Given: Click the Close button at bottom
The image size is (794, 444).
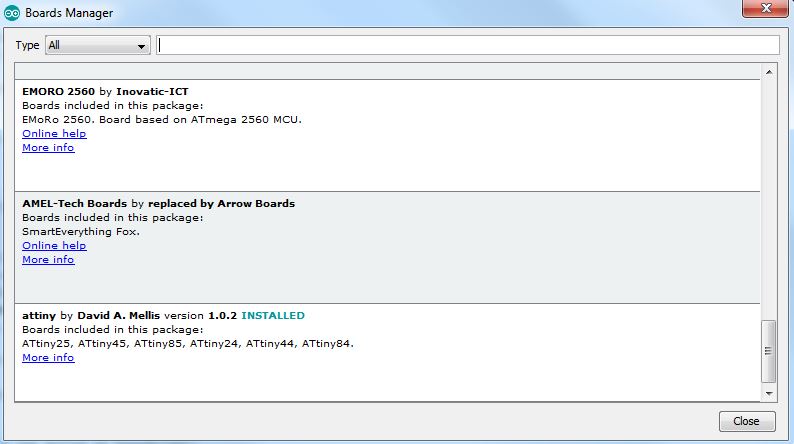Looking at the screenshot, I should click(747, 421).
